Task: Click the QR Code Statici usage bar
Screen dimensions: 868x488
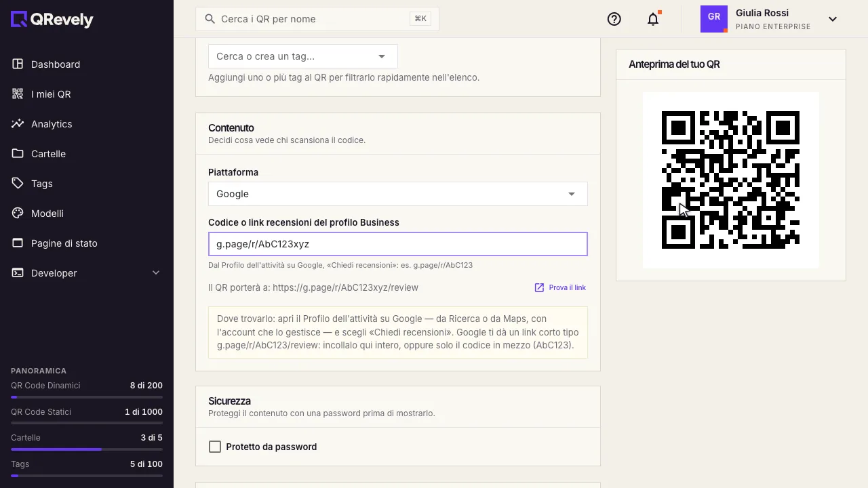Action: pos(87,423)
